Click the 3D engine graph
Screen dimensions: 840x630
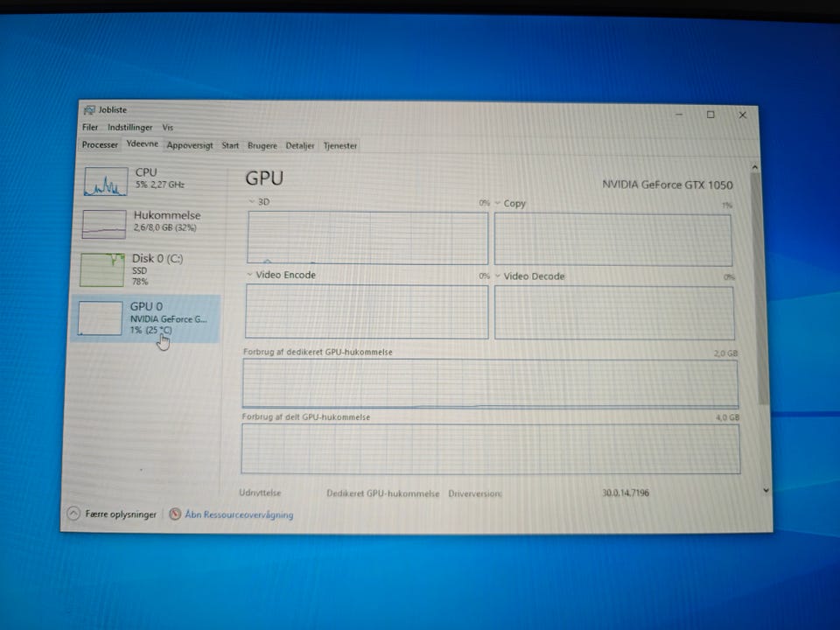(367, 237)
